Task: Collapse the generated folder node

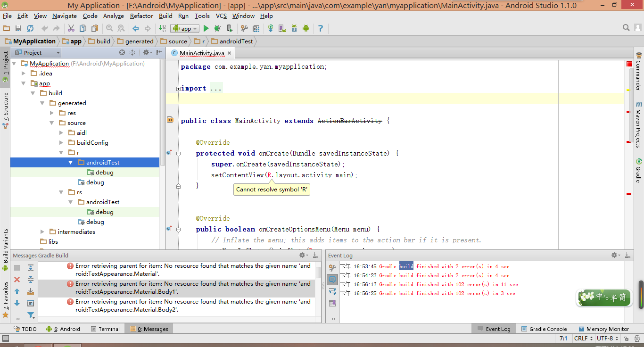Action: (42, 103)
